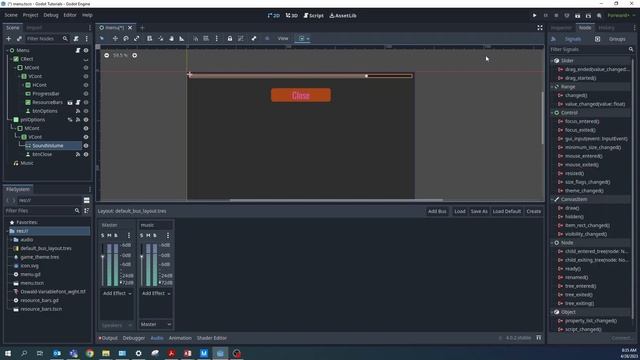Screen dimensions: 640x360
Task: Toggle visibility of pnlOptions node
Action: (86, 120)
